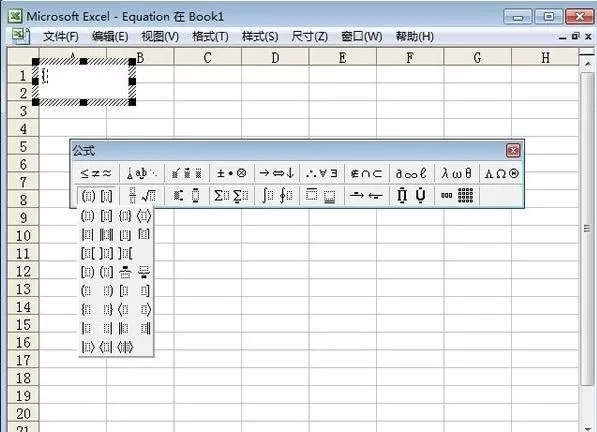Image resolution: width=597 pixels, height=432 pixels.
Task: Open matrix templates palette
Action: click(x=457, y=196)
